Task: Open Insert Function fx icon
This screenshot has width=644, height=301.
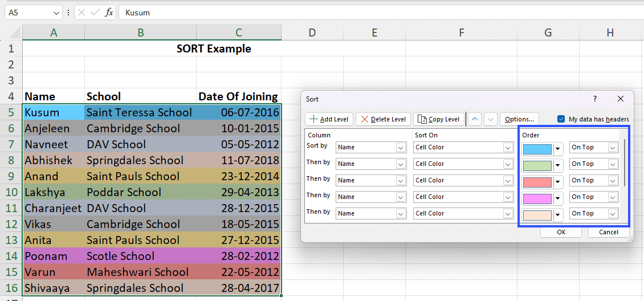Action: tap(109, 13)
